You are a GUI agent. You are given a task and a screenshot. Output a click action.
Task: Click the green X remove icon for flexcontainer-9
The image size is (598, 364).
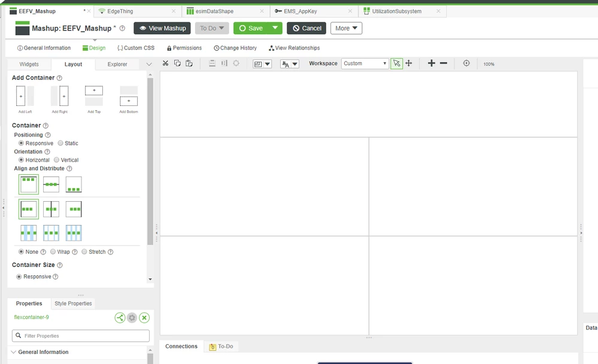coord(144,317)
